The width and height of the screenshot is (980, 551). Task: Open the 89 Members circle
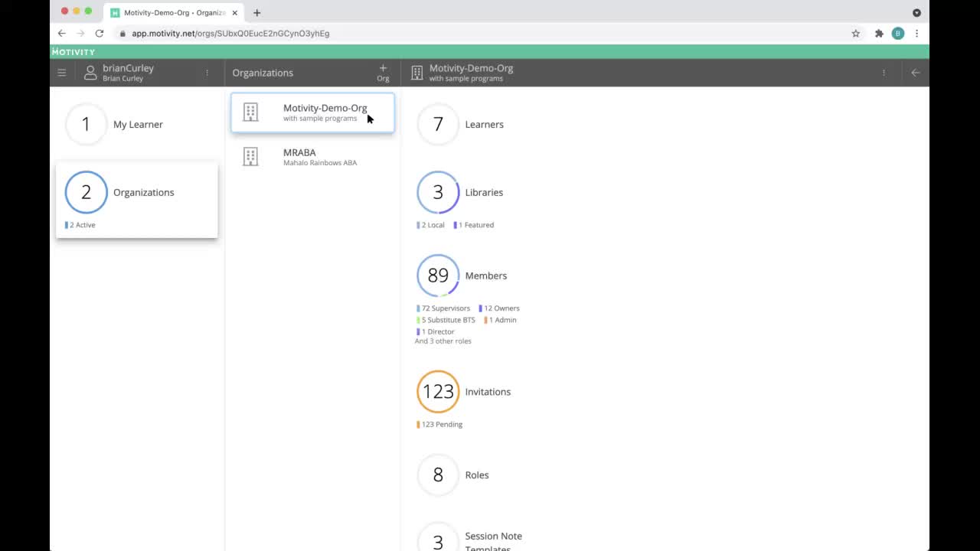tap(438, 275)
